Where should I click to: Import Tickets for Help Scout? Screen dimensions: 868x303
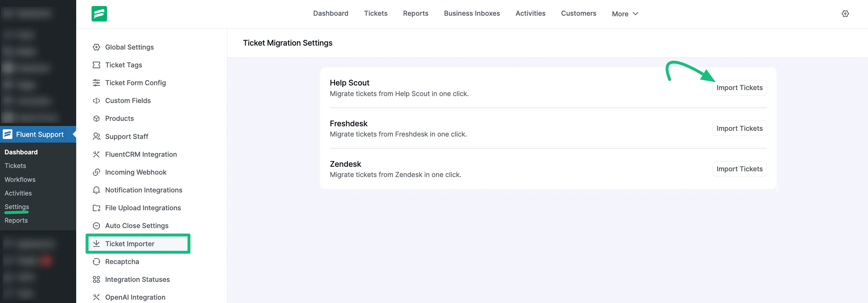739,88
